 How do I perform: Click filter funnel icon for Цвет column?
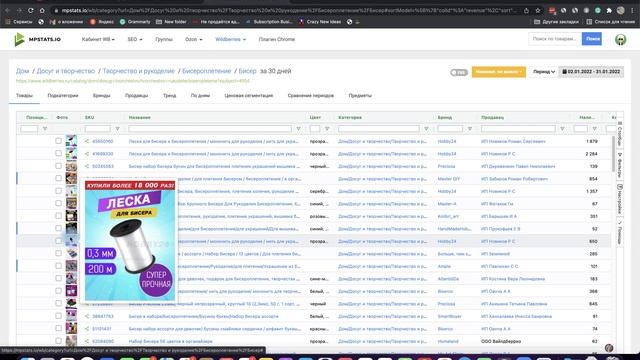[x=327, y=129]
